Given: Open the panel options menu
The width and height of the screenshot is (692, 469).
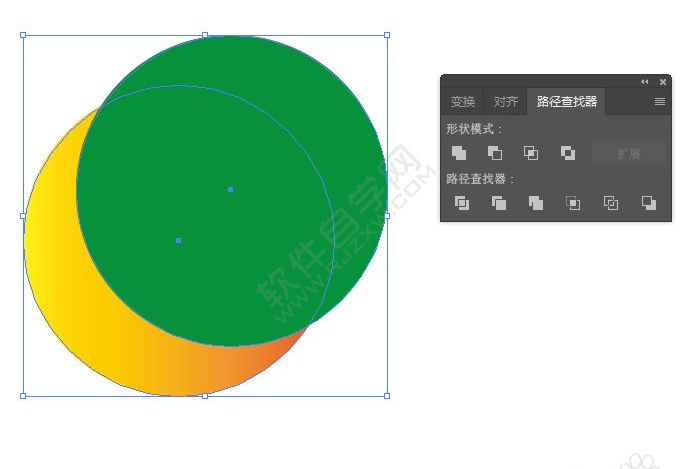Looking at the screenshot, I should pos(660,102).
